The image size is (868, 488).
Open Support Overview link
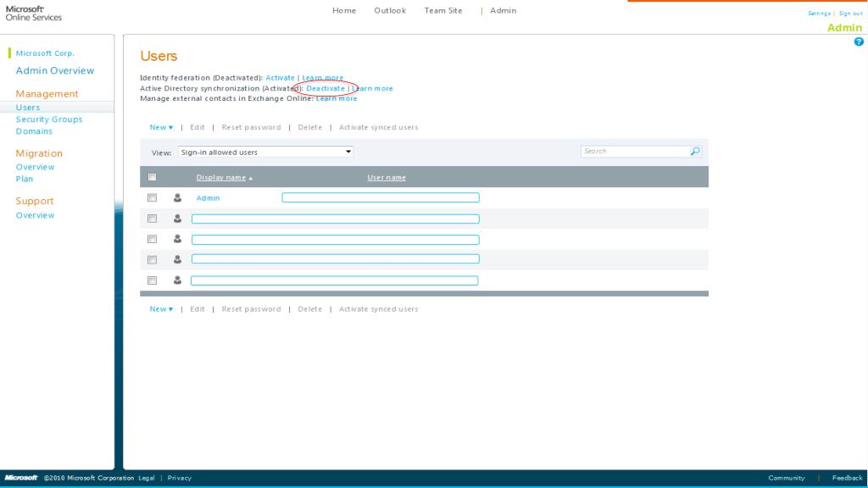click(x=35, y=215)
